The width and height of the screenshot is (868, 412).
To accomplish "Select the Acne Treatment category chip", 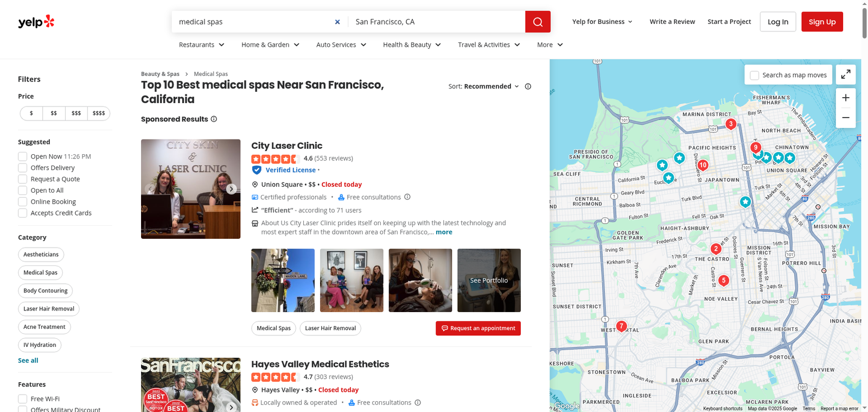I will pyautogui.click(x=44, y=327).
